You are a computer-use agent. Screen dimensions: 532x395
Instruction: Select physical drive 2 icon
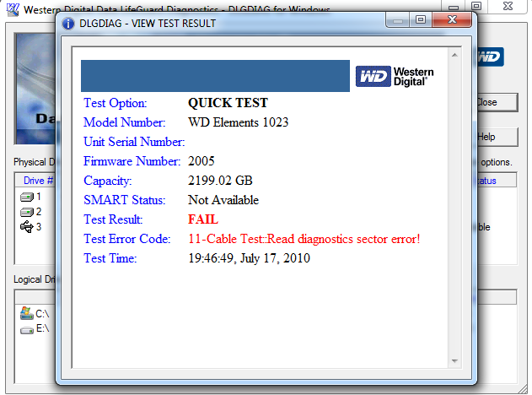(27, 213)
